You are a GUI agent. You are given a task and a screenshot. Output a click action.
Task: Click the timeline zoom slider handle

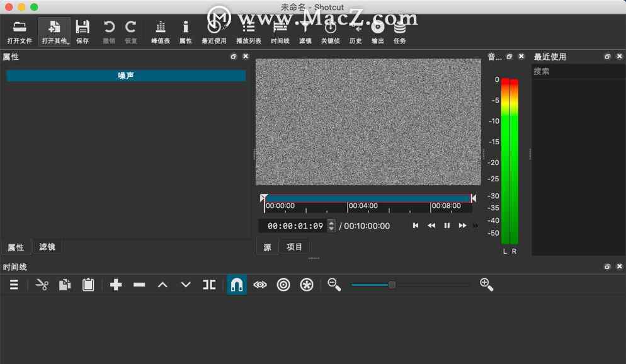392,285
